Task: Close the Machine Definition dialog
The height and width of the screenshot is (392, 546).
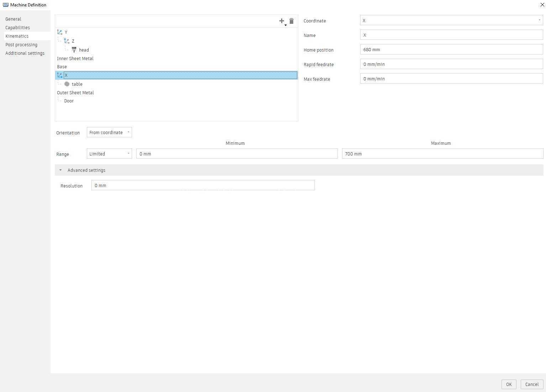Action: 542,5
